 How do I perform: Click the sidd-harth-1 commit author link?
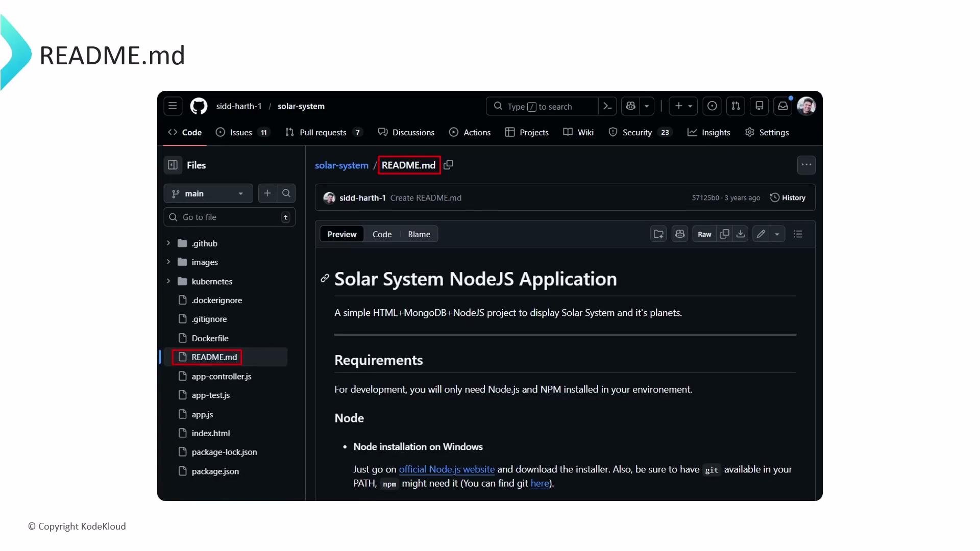tap(362, 198)
